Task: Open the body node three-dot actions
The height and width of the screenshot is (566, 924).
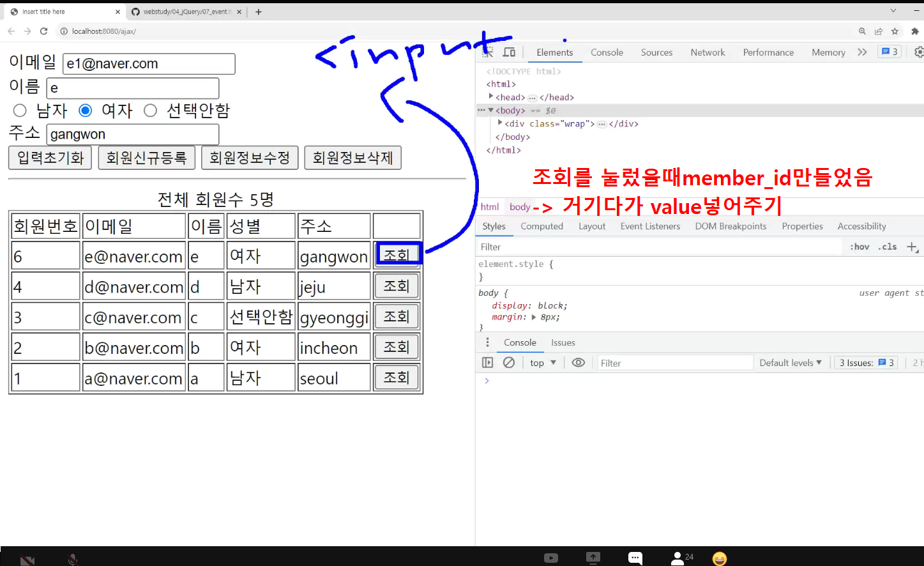Action: pyautogui.click(x=481, y=111)
